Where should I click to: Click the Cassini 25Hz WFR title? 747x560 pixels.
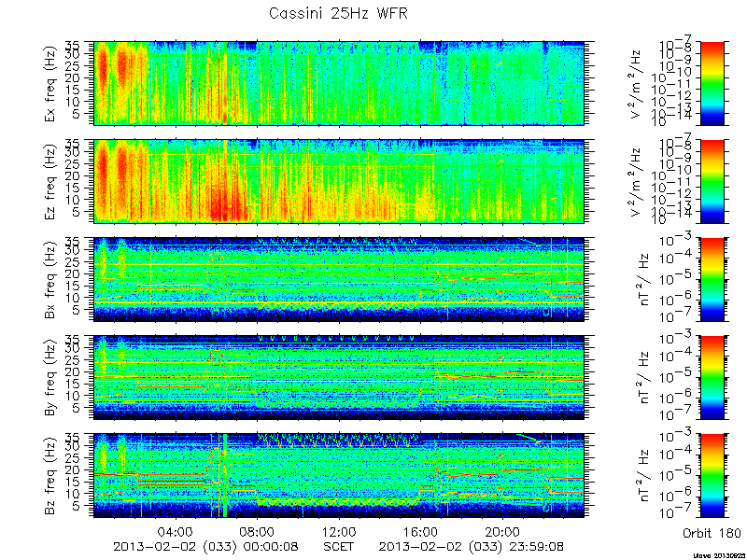click(339, 13)
